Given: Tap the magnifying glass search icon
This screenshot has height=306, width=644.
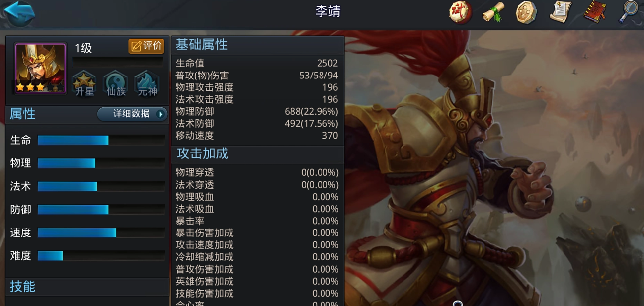Looking at the screenshot, I should tap(628, 12).
